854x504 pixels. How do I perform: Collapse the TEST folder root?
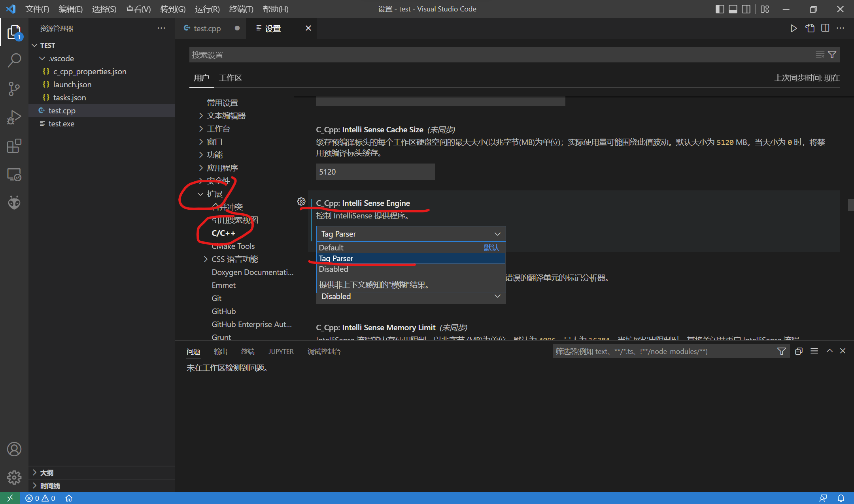pyautogui.click(x=35, y=45)
